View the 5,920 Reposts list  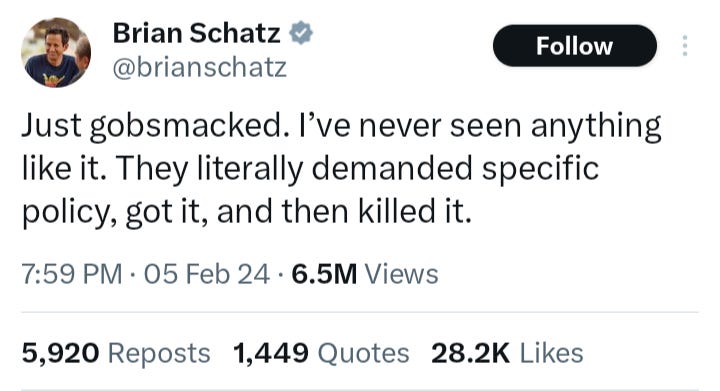(x=116, y=353)
